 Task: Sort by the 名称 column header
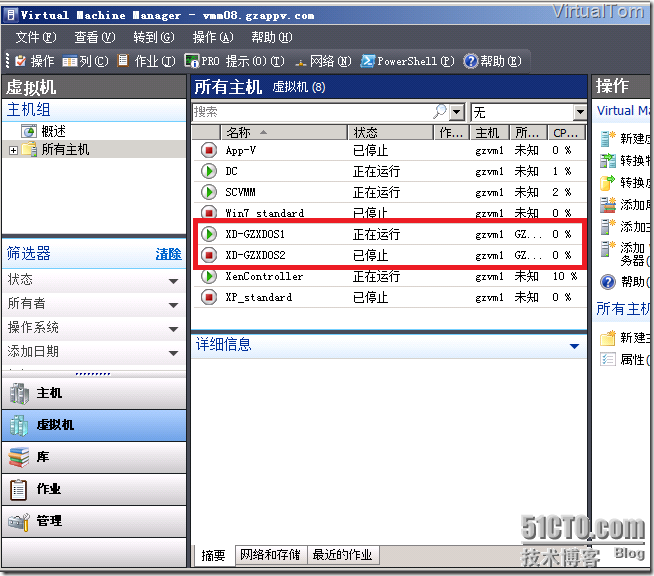point(284,133)
